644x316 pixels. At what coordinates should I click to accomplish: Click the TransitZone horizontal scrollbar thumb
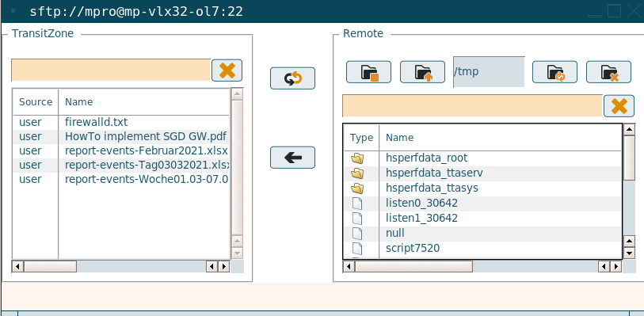coord(50,267)
